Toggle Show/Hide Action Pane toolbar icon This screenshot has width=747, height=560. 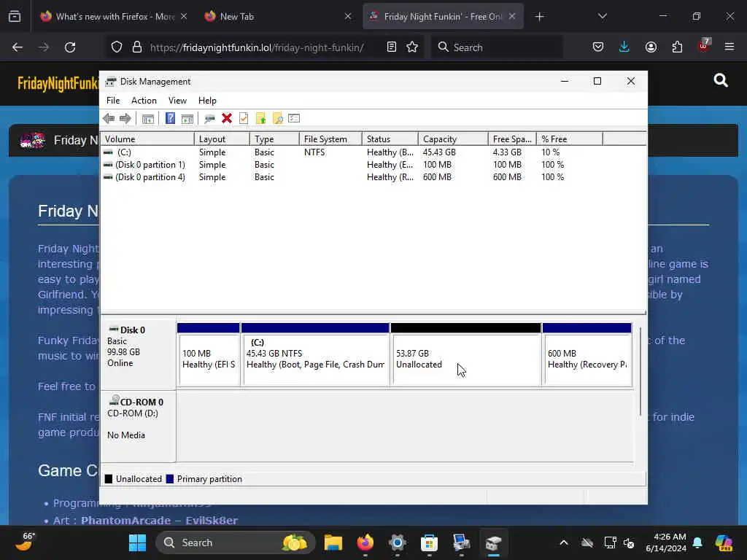(187, 119)
